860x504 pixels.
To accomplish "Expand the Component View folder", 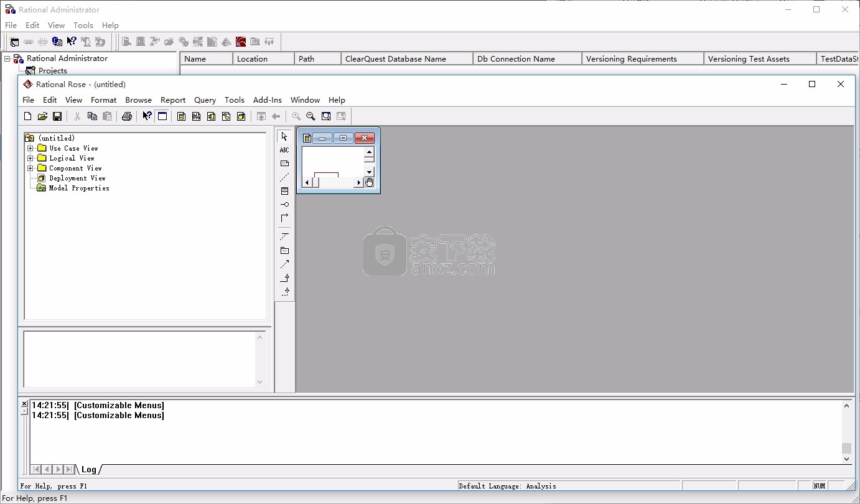I will tap(30, 168).
